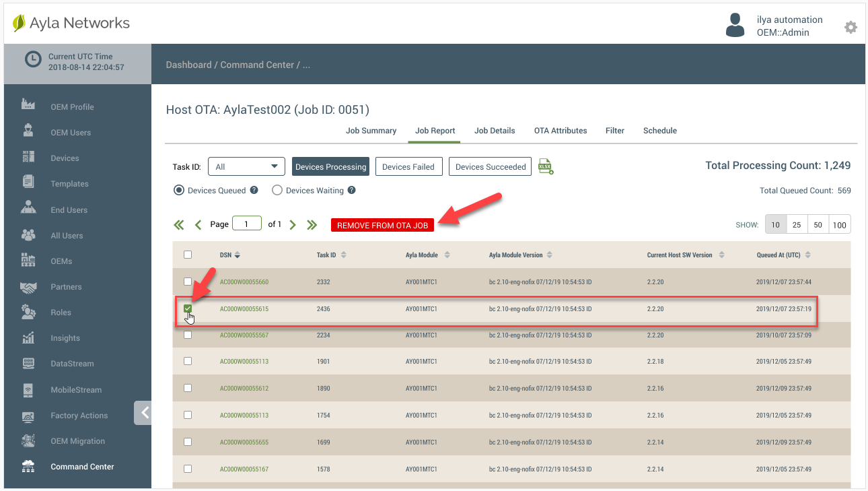Image resolution: width=868 pixels, height=491 pixels.
Task: Click Devices Processing button
Action: (x=330, y=166)
